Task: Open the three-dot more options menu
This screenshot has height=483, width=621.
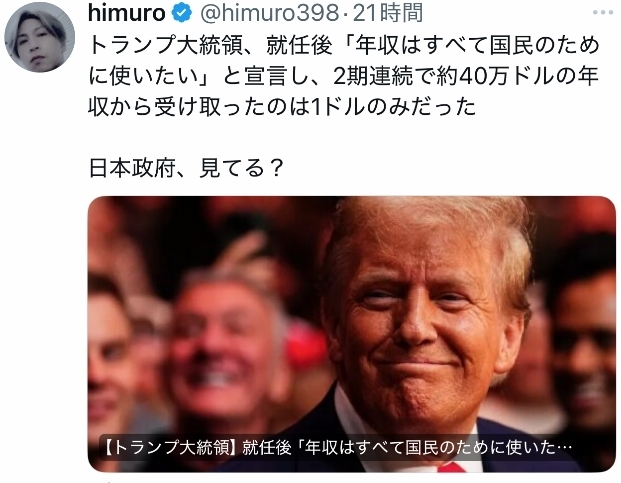Action: pos(602,13)
